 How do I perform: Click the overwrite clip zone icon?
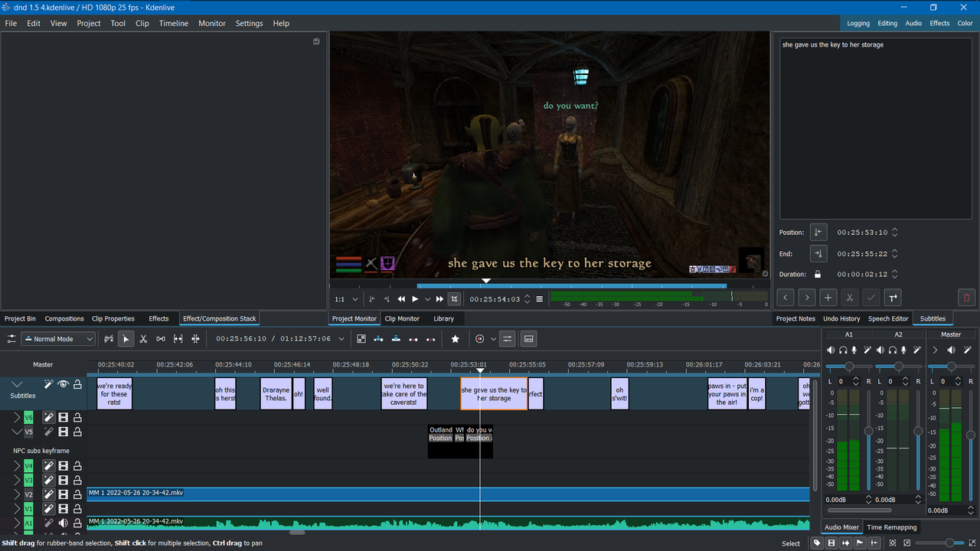[396, 339]
